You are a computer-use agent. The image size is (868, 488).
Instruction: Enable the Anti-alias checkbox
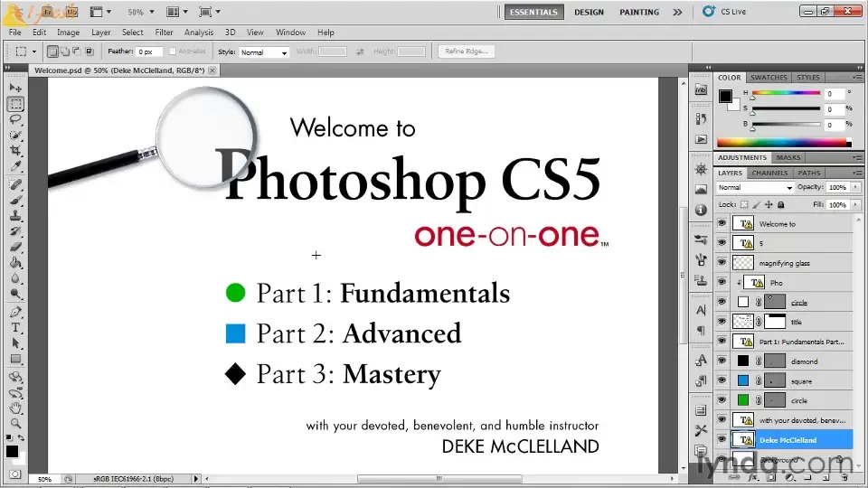(x=172, y=52)
